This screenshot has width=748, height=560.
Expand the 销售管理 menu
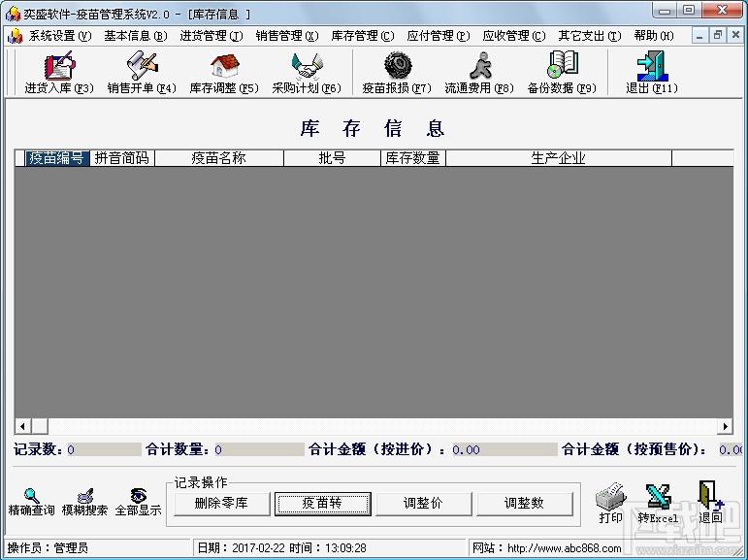coord(286,36)
